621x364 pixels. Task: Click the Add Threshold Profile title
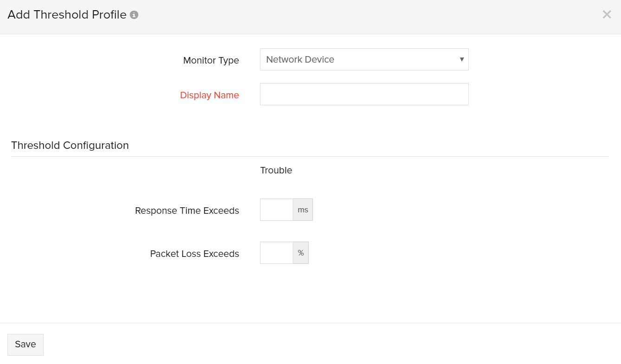pyautogui.click(x=67, y=15)
